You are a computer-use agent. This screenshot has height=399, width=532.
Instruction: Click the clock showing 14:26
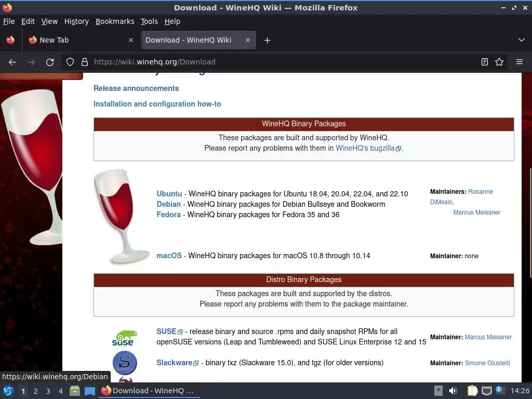coord(520,391)
